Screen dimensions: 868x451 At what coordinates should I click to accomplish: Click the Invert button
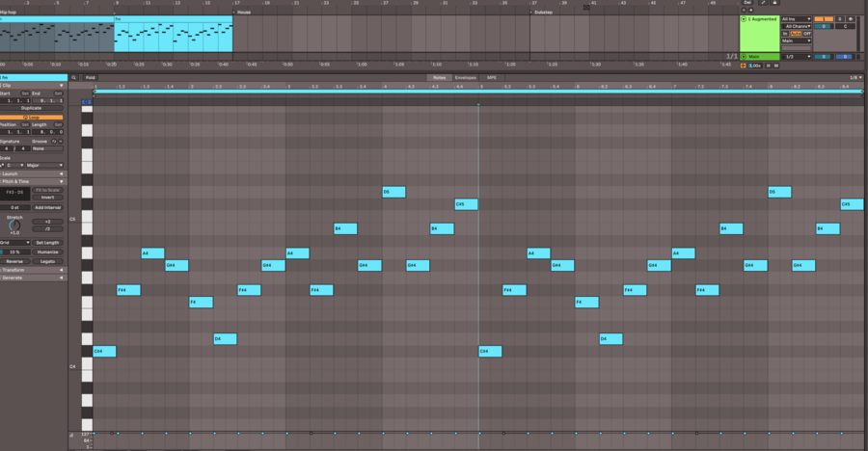coord(47,198)
